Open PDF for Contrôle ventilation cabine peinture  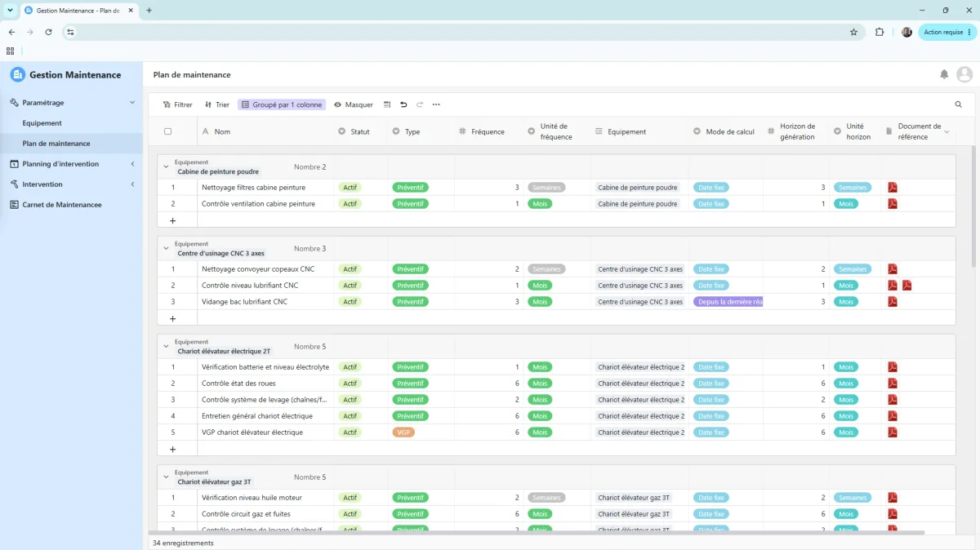tap(893, 204)
